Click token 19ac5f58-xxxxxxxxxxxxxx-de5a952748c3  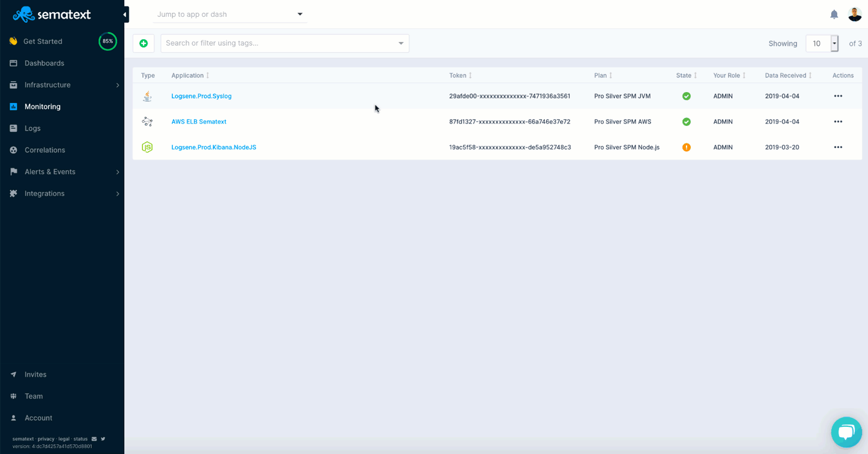510,147
